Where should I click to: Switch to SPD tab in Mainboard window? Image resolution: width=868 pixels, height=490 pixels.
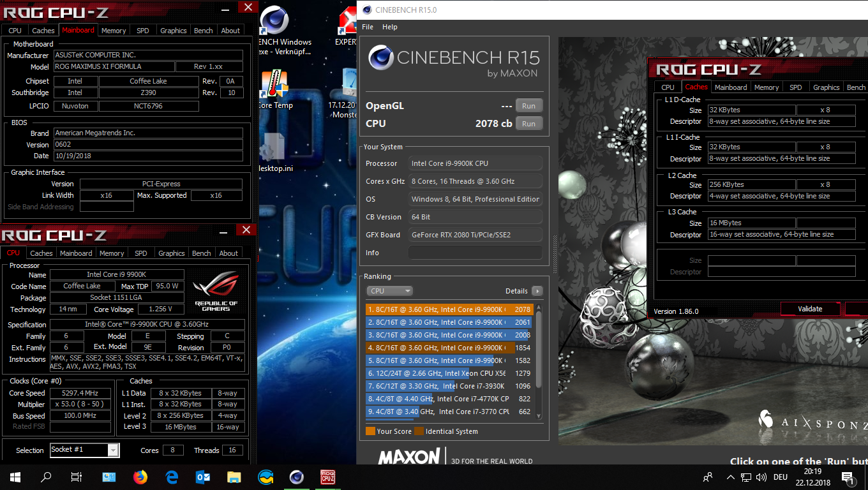pos(143,30)
